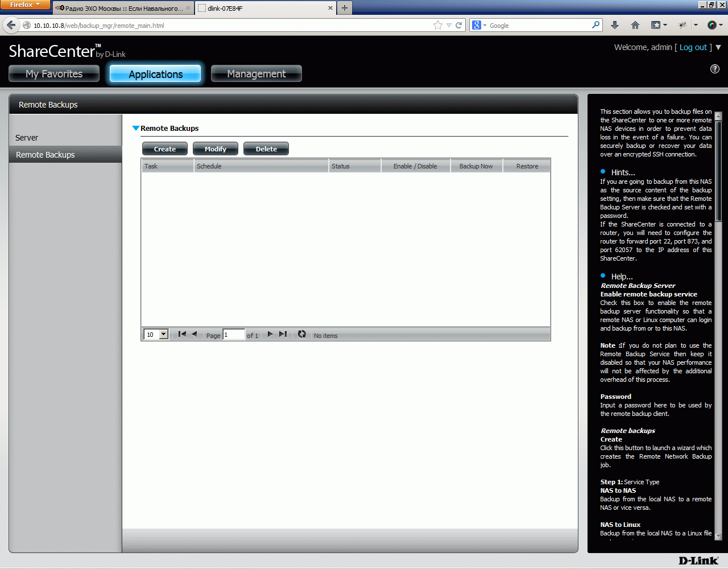Image resolution: width=728 pixels, height=569 pixels.
Task: Open the address bar history dropdown arrow
Action: 449,25
